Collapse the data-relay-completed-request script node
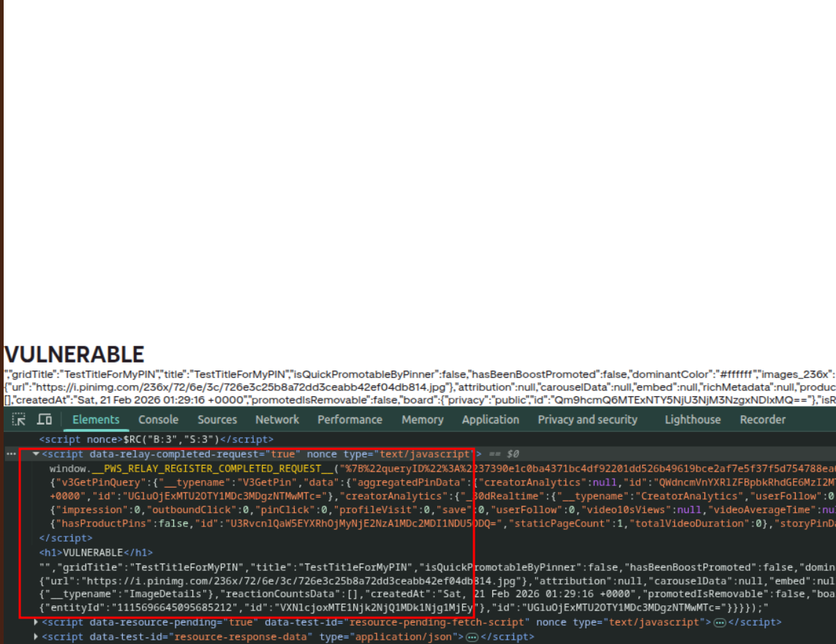Viewport: 836px width, 644px height. coord(36,454)
